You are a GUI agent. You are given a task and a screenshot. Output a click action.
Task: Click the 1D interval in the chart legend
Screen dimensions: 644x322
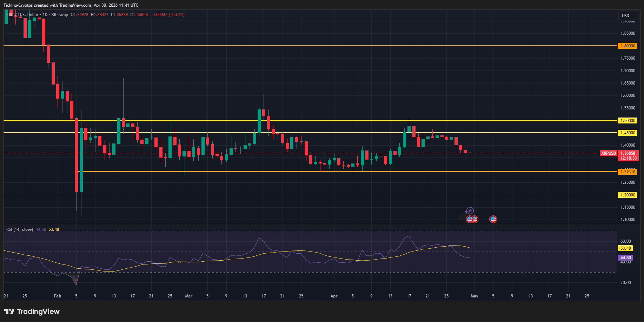45,15
